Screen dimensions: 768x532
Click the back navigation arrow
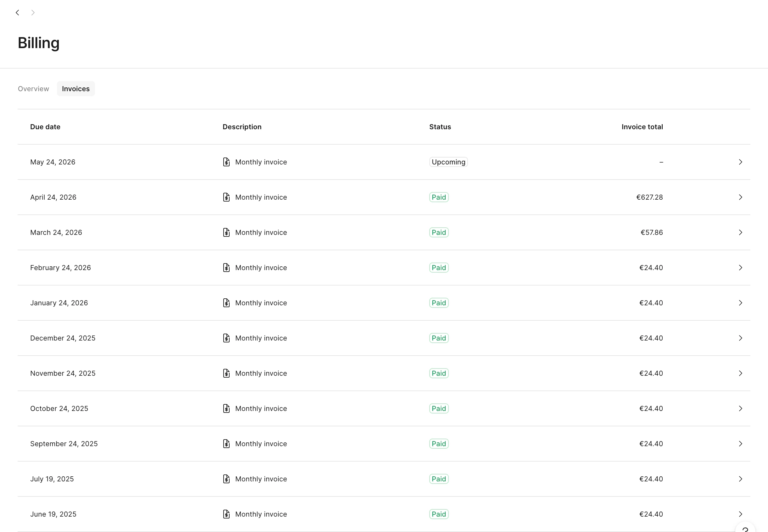[17, 13]
